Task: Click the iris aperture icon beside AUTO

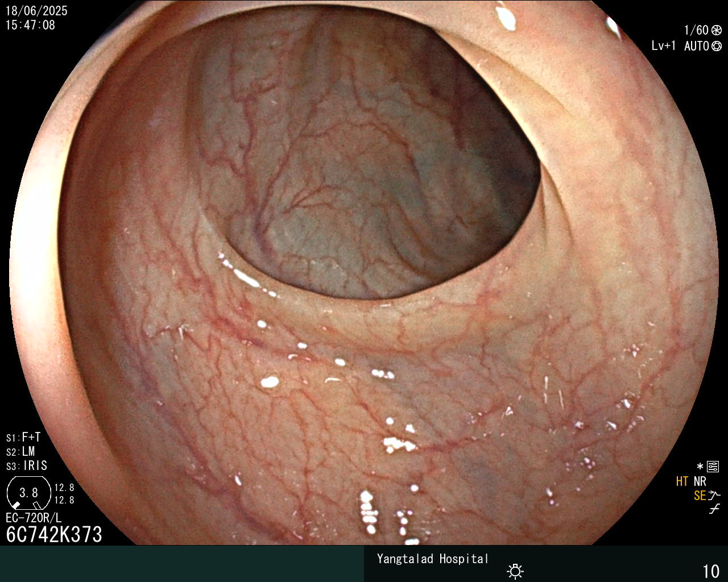Action: 717,46
